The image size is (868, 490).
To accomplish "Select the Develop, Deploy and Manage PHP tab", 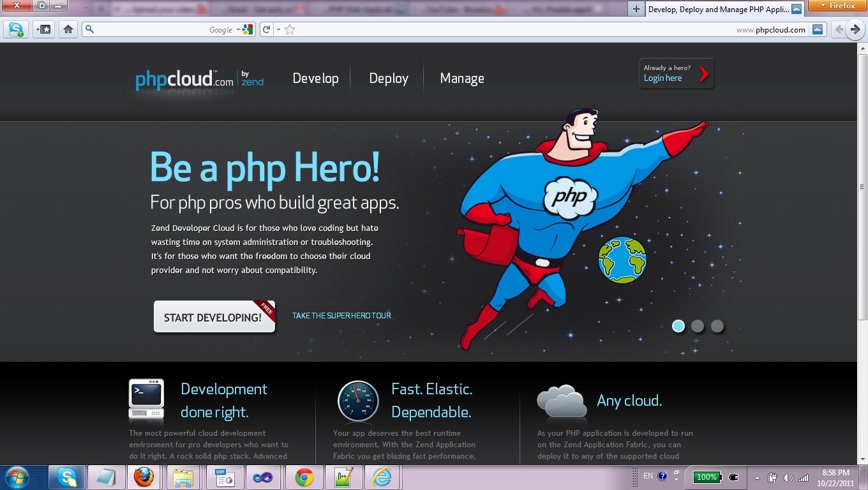I will tap(724, 9).
